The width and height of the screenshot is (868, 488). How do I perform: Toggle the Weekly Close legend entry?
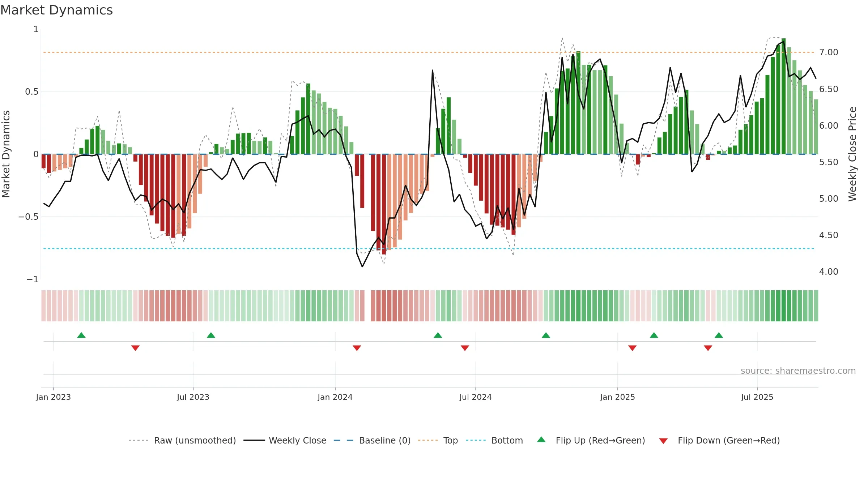tap(298, 440)
